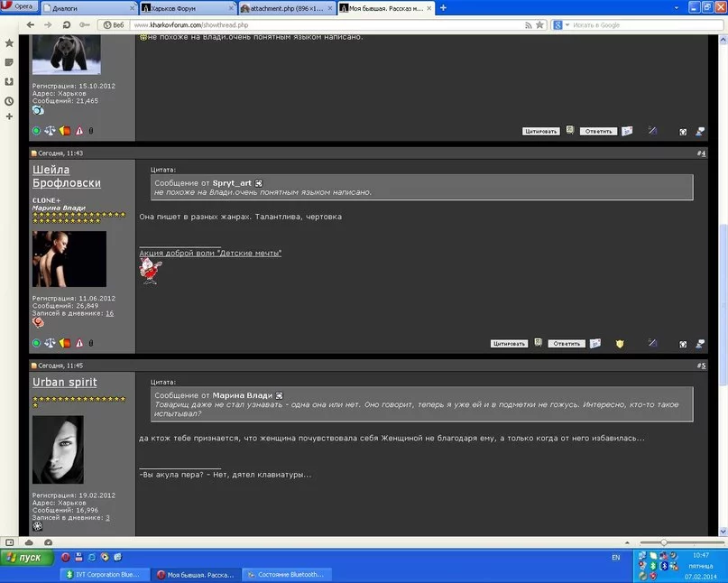Follow the Акция доброй воли Детские мечты link
The width and height of the screenshot is (728, 583).
(212, 254)
